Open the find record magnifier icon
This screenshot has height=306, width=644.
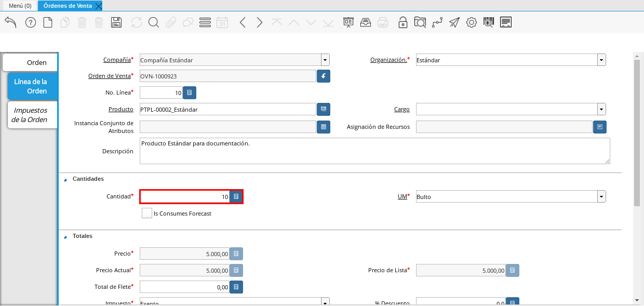click(153, 22)
